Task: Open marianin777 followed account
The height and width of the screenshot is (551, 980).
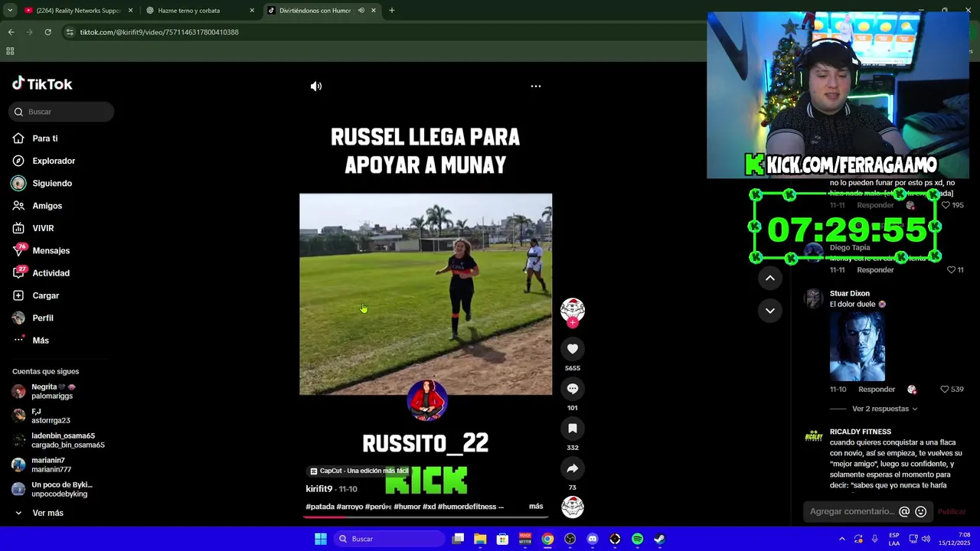Action: pos(51,465)
